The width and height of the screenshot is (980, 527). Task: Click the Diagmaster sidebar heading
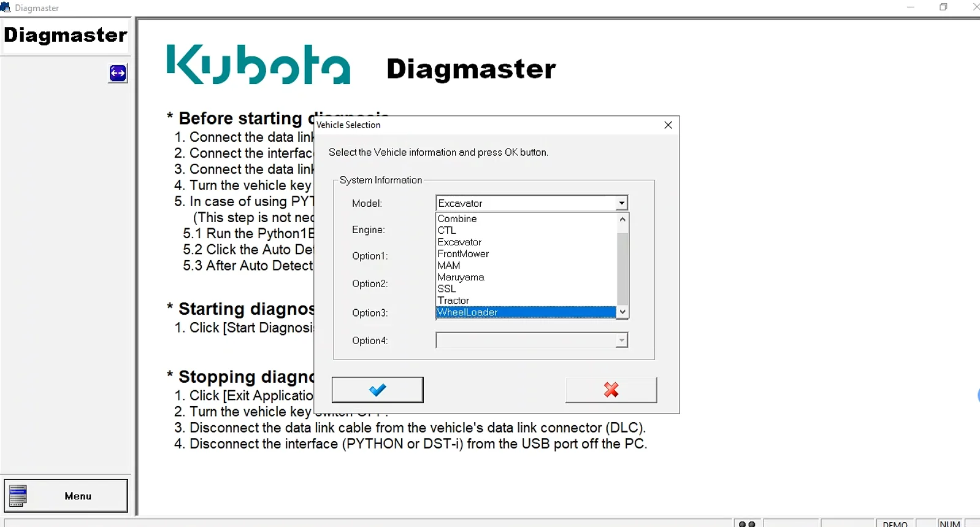[x=66, y=35]
